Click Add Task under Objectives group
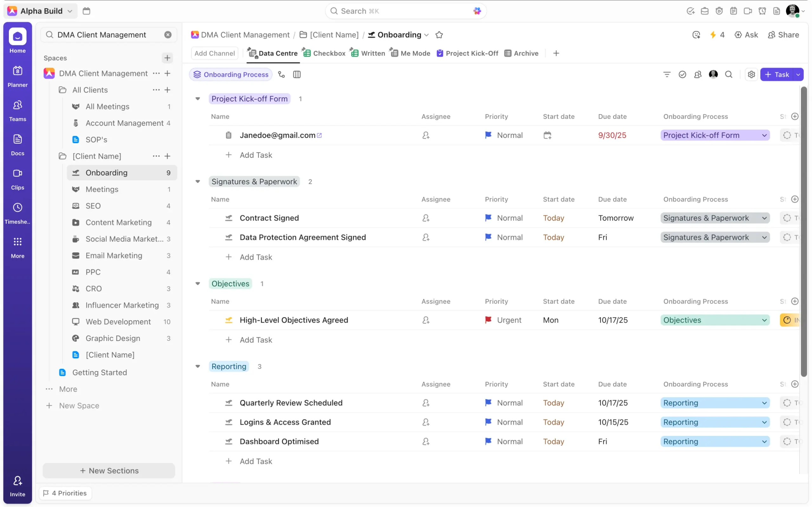Viewport: 812px width, 507px height. coord(255,340)
